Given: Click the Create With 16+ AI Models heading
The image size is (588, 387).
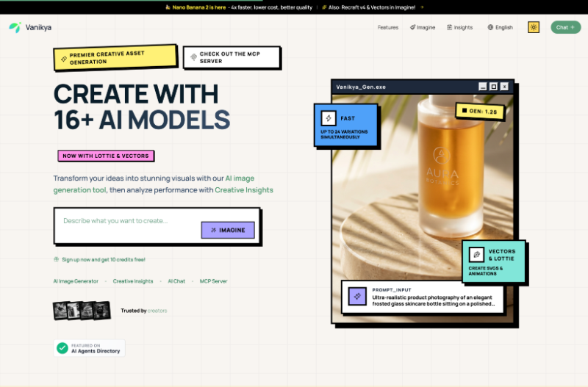Looking at the screenshot, I should pos(142,106).
